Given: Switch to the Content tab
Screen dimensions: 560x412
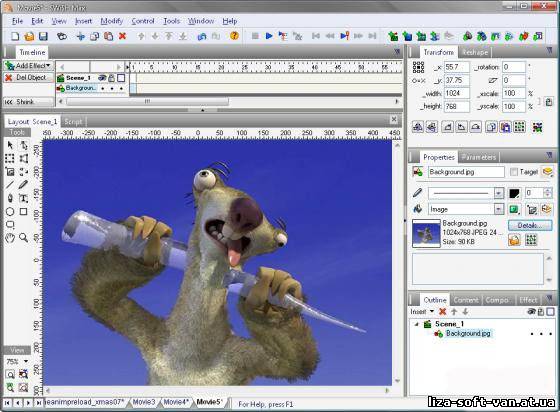Looking at the screenshot, I should [x=466, y=300].
